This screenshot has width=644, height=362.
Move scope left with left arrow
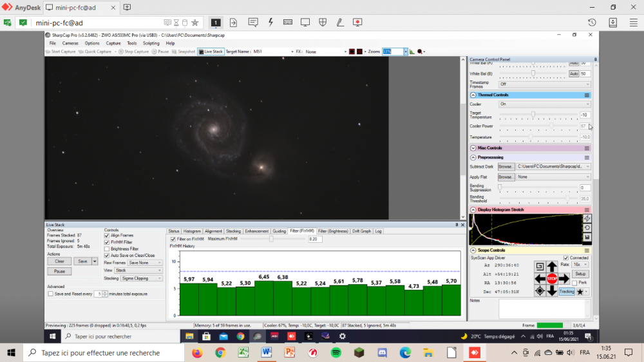coord(540,279)
